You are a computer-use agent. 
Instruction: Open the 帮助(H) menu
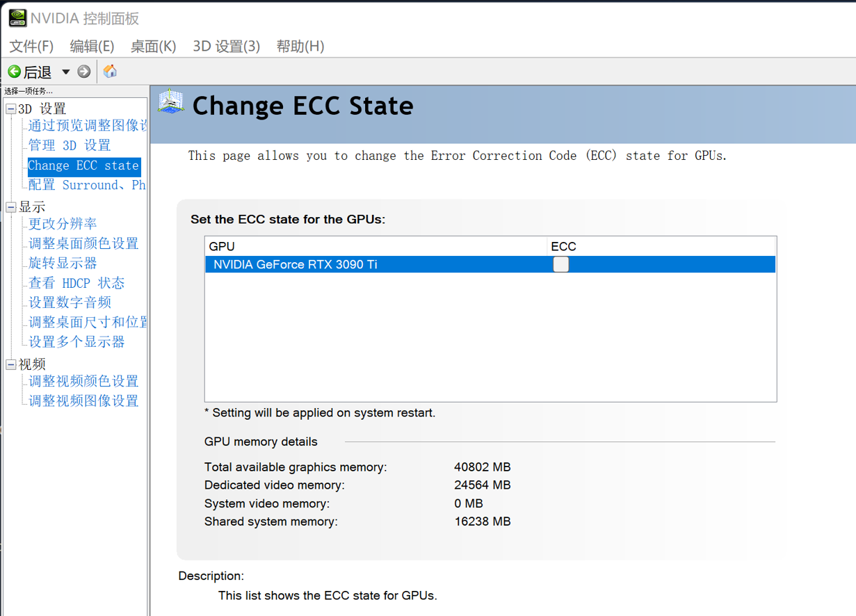(300, 47)
